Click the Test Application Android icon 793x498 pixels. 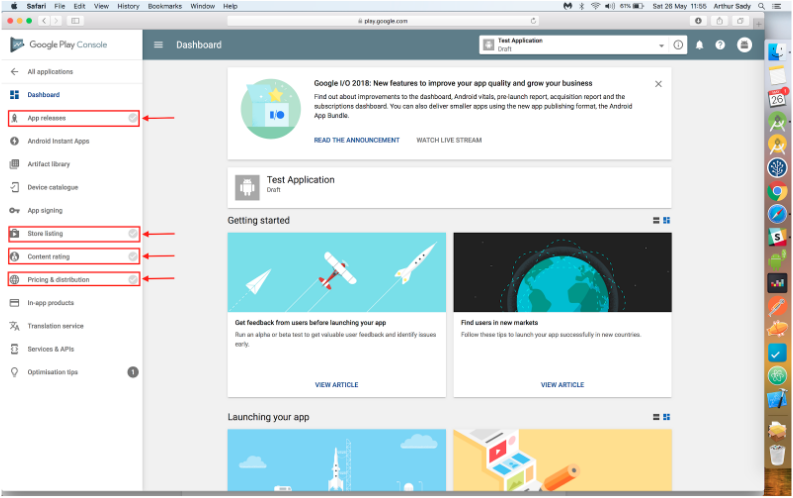[x=247, y=188]
